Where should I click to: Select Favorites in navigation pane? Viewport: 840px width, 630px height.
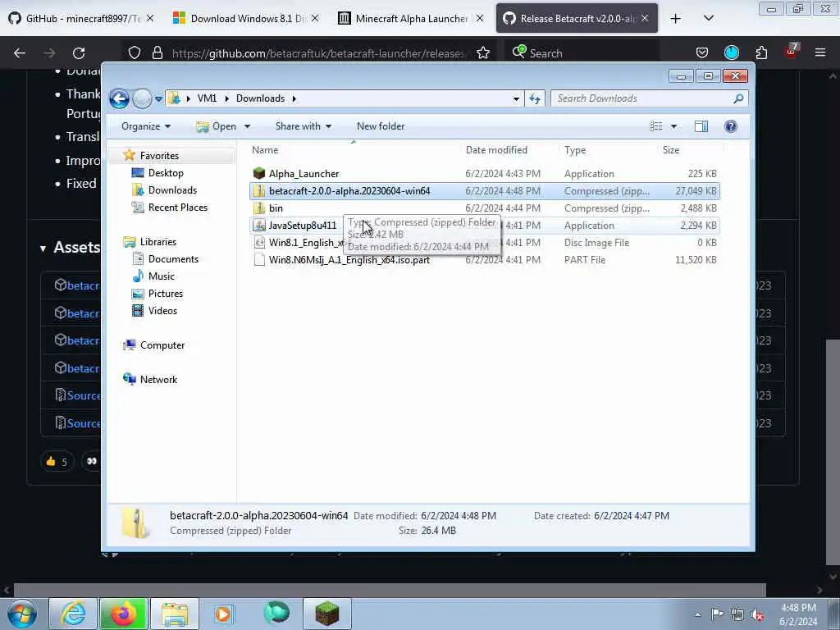[159, 155]
